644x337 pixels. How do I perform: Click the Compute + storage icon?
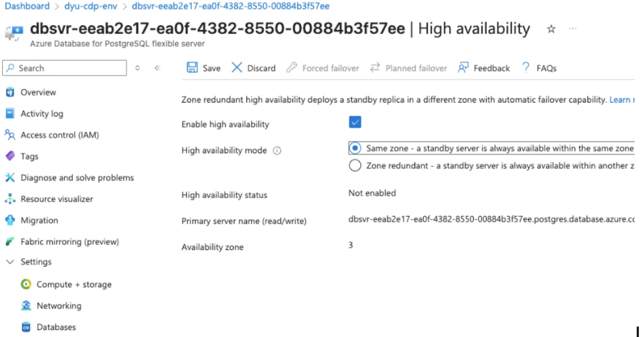[x=26, y=284]
